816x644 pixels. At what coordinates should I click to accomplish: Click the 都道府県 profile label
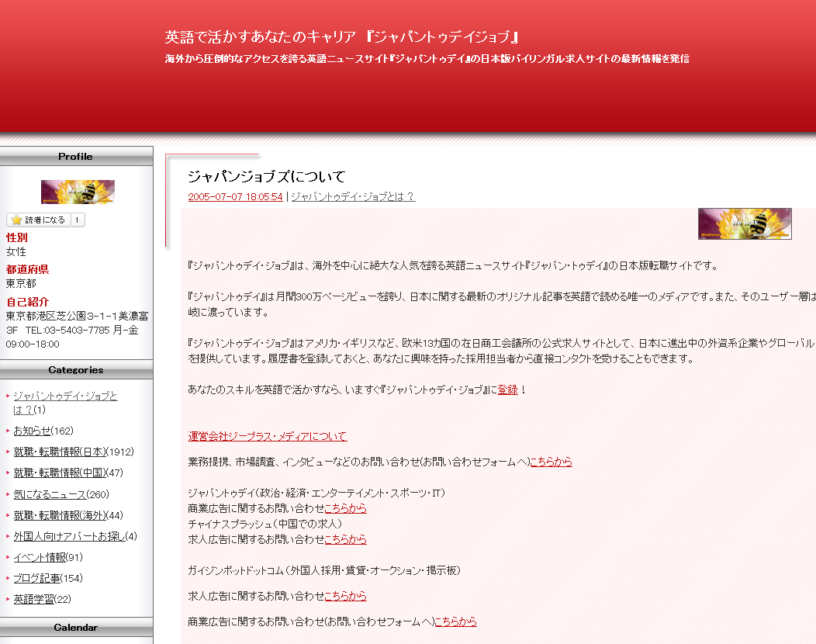pos(27,269)
